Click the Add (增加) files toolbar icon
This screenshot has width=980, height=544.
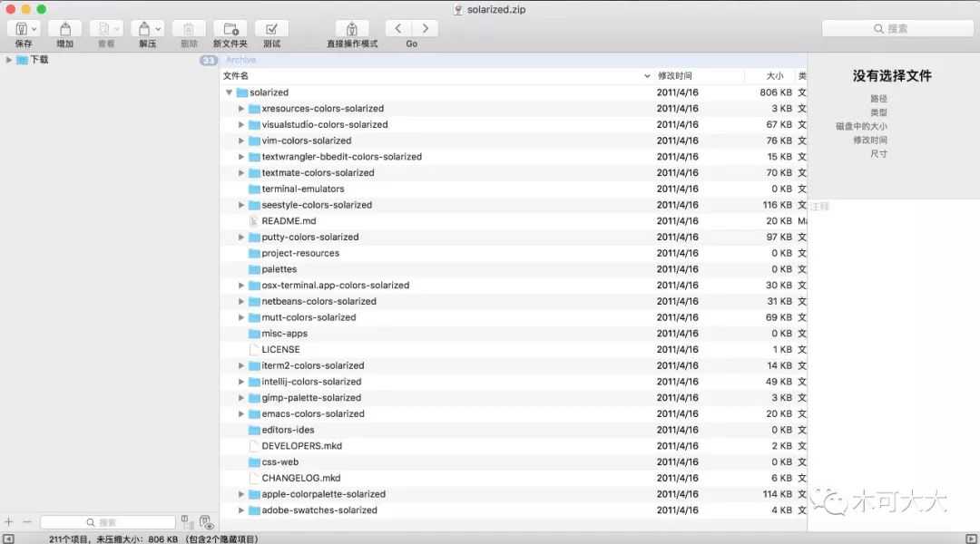(64, 29)
